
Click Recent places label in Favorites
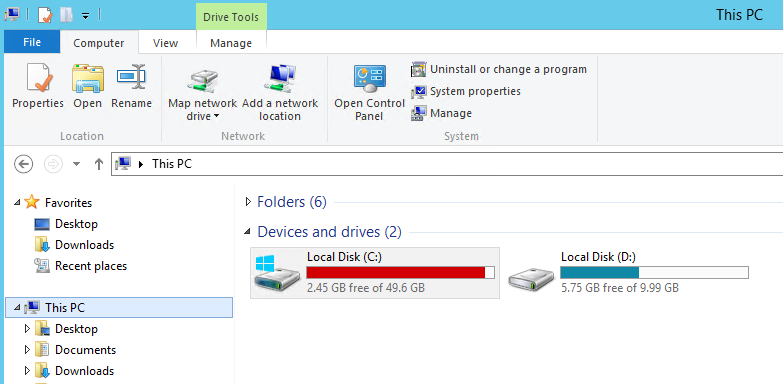[x=91, y=266]
